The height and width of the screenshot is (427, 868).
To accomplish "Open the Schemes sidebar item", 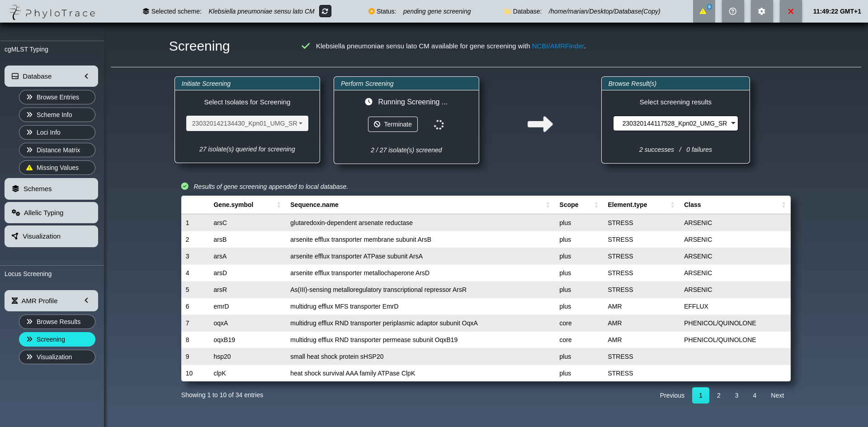I will point(51,189).
